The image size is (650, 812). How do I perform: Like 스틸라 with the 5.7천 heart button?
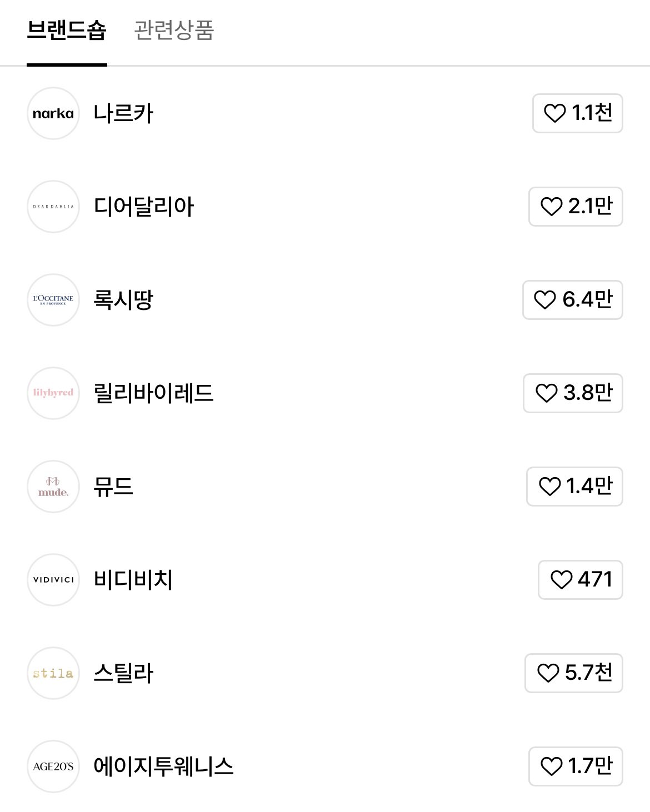(x=573, y=673)
